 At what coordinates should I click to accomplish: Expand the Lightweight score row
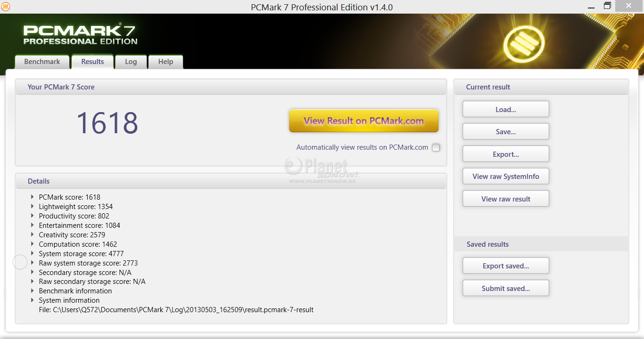tap(33, 206)
